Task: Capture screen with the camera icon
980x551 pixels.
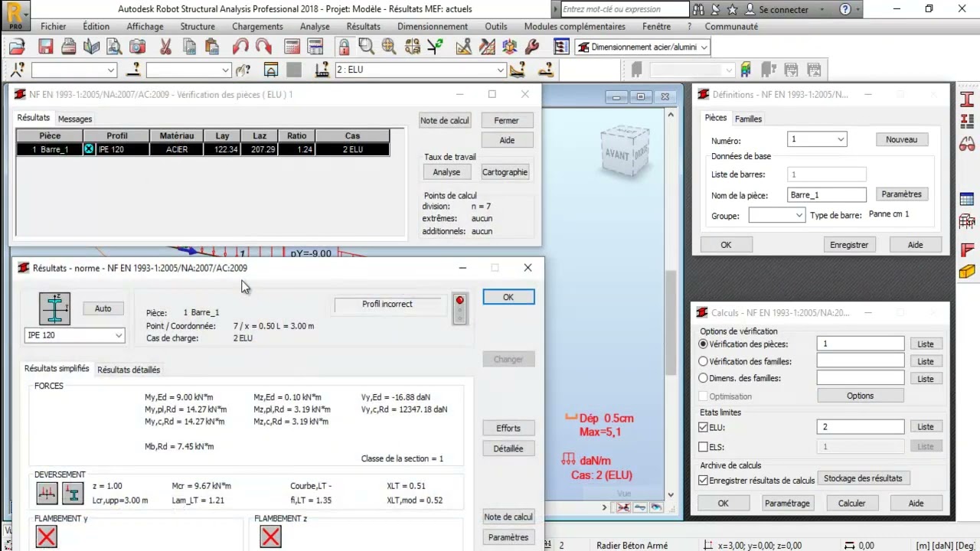Action: [137, 47]
